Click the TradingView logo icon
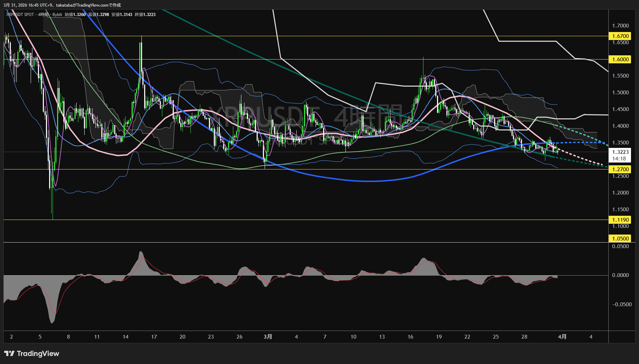639x364 pixels. (9, 354)
